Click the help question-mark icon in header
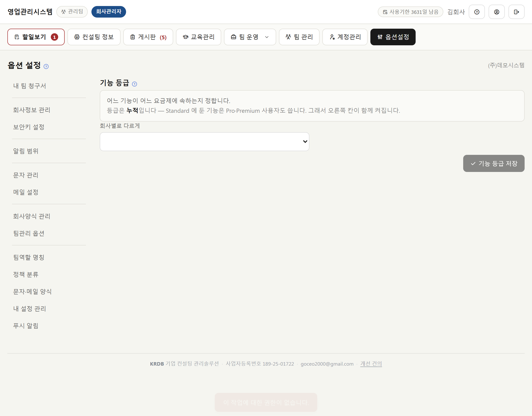This screenshot has width=532, height=416. click(477, 12)
